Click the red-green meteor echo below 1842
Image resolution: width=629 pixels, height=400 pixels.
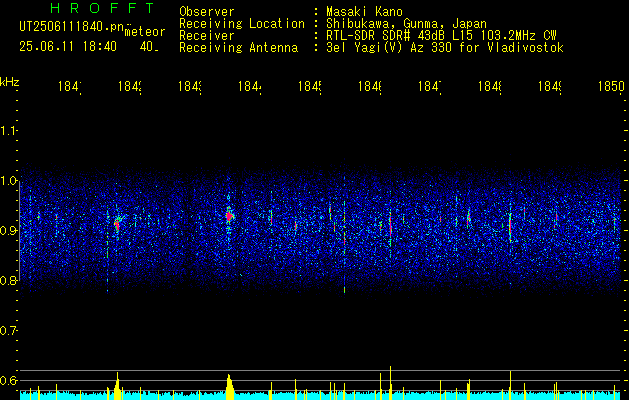pos(117,223)
